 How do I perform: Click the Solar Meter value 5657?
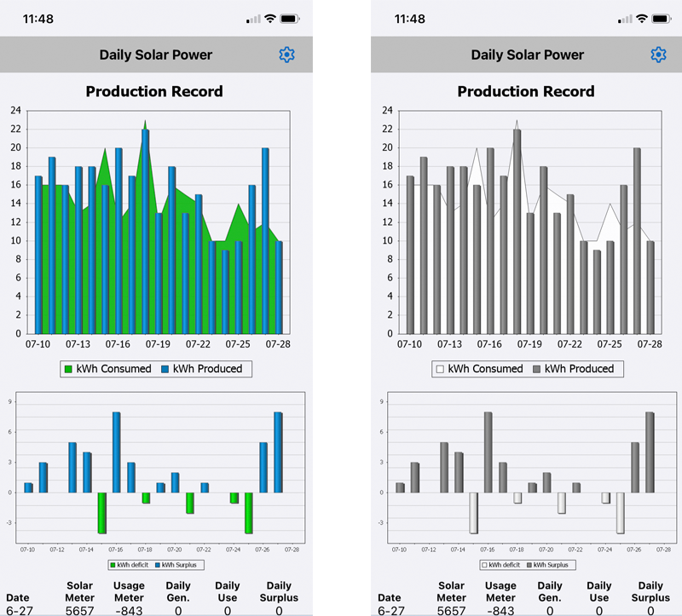click(78, 609)
